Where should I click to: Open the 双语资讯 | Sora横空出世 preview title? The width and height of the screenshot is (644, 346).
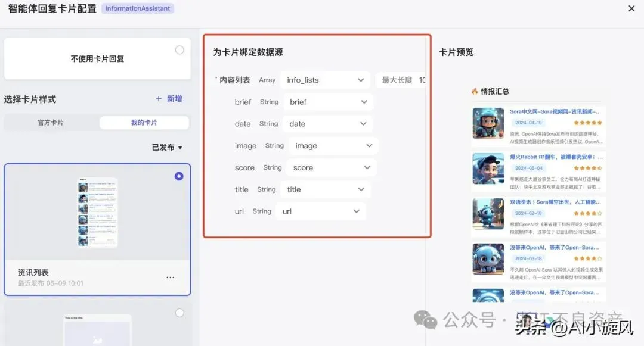tap(555, 202)
